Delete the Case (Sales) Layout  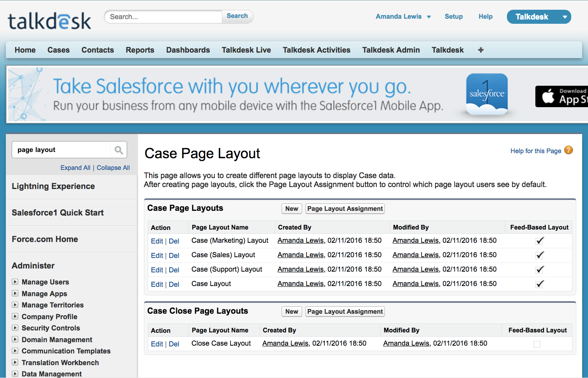point(174,256)
